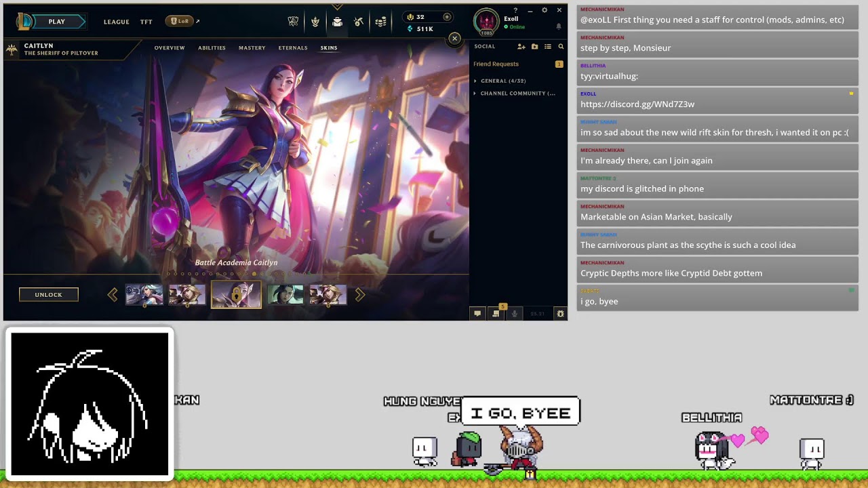
Task: Click the 'I'm already there, can I join again' message
Action: click(717, 157)
